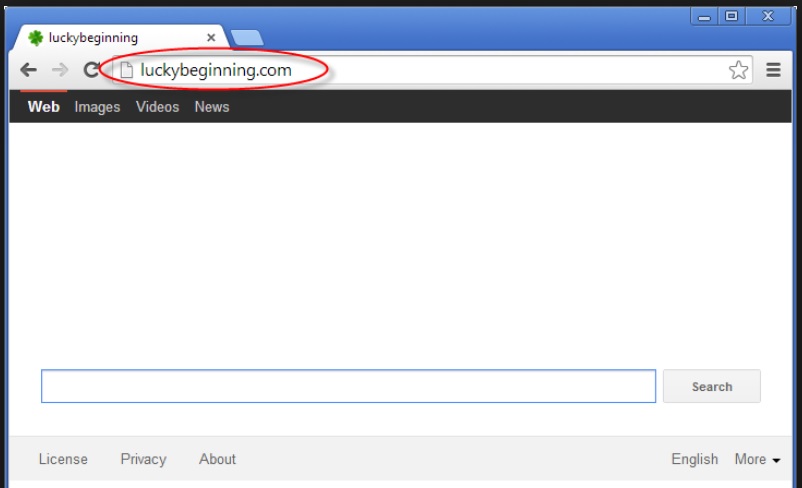Click the Search button

(711, 386)
